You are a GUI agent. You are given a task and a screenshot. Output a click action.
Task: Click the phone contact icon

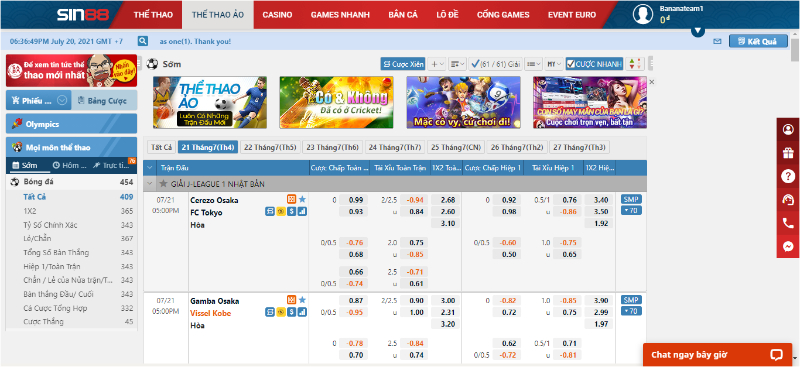pyautogui.click(x=788, y=223)
